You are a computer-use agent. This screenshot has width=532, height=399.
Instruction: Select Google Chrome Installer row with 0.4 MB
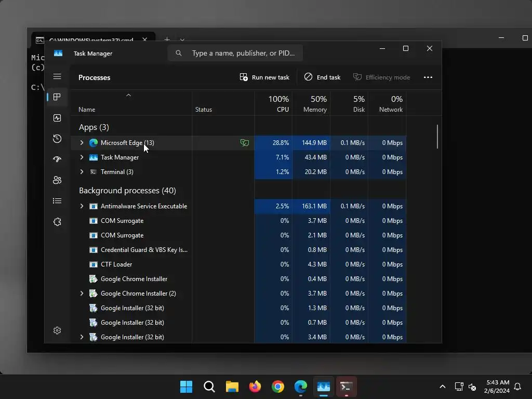238,279
